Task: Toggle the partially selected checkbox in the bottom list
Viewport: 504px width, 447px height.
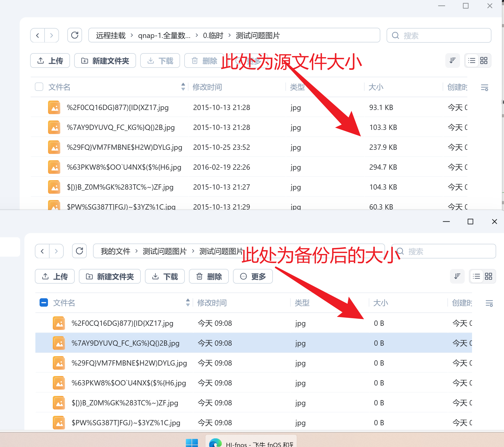Action: 44,303
